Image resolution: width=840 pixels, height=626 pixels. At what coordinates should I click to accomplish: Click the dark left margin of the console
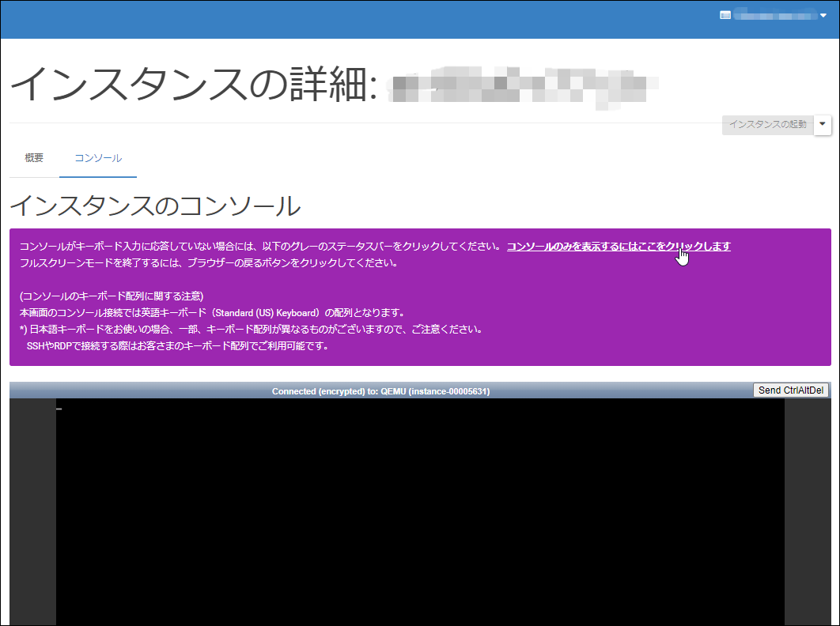tap(32, 514)
